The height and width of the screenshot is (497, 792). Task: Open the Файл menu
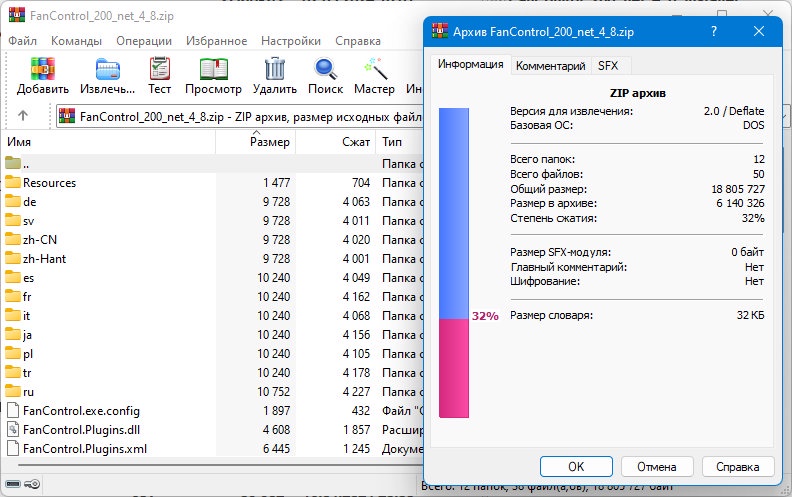pos(23,41)
